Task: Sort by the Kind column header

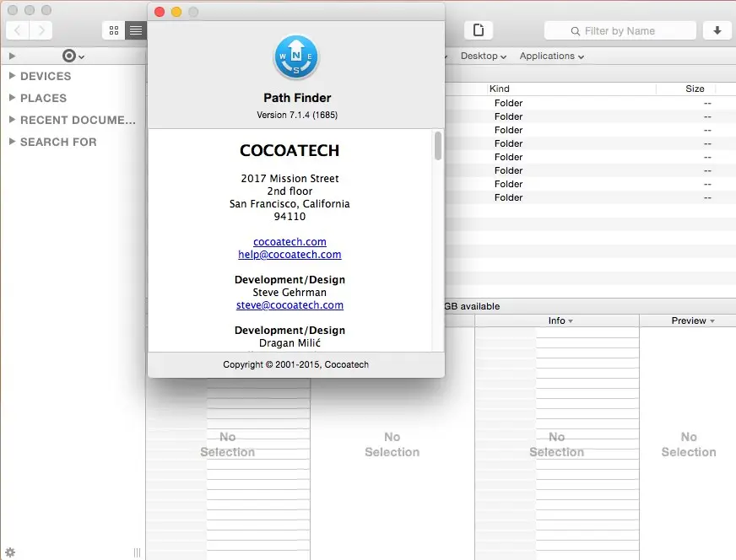Action: [x=500, y=89]
